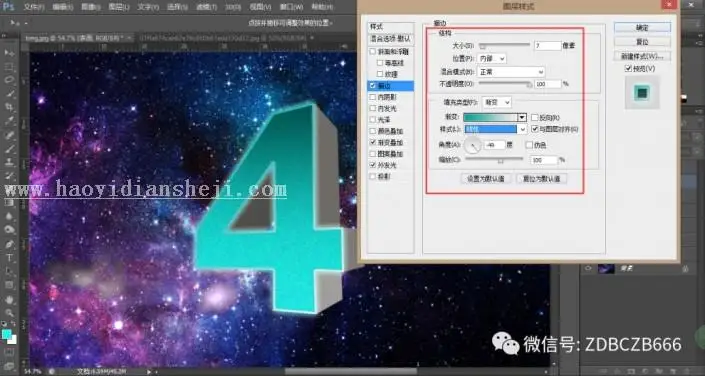Screen dimensions: 705x376
Task: Click 复位为默认值 reset to default button
Action: pos(541,179)
